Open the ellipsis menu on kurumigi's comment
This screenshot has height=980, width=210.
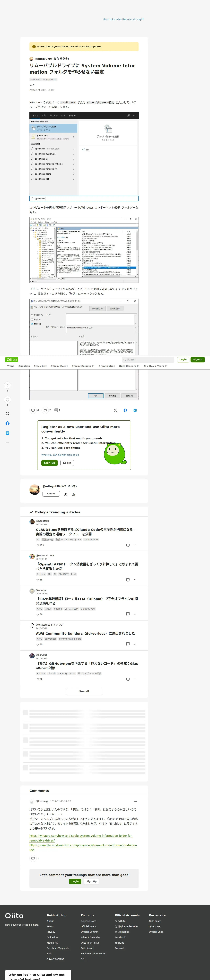(135, 801)
